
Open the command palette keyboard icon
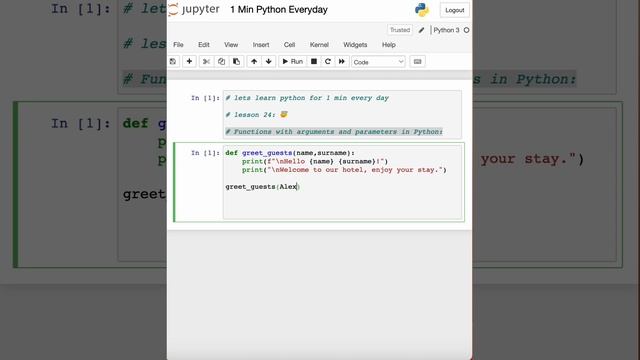(417, 62)
